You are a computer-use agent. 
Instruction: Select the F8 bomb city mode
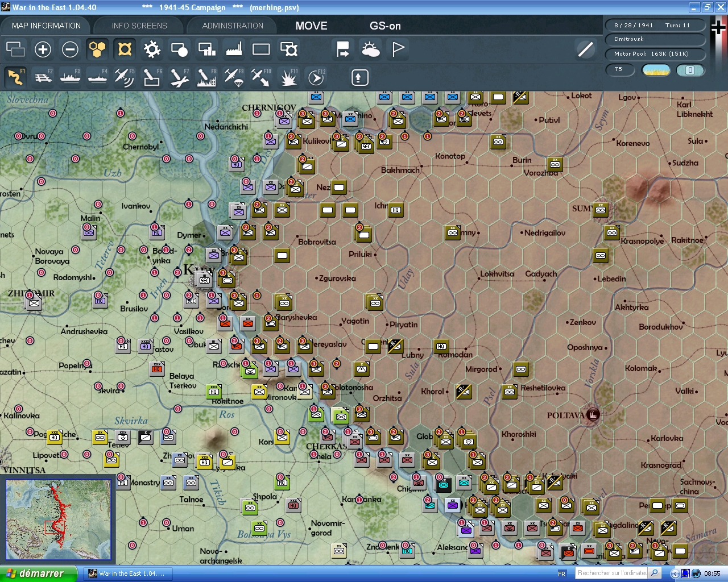[206, 77]
